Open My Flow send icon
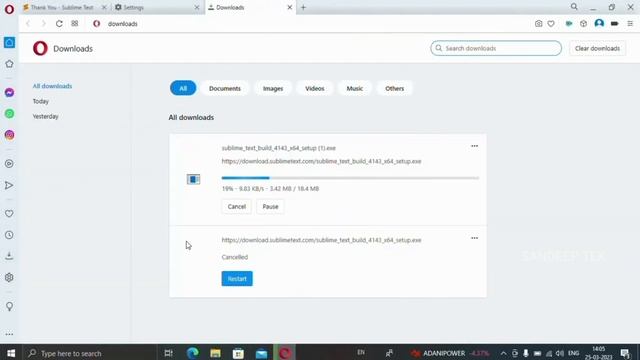Viewport: 640px width, 360px height. click(9, 185)
